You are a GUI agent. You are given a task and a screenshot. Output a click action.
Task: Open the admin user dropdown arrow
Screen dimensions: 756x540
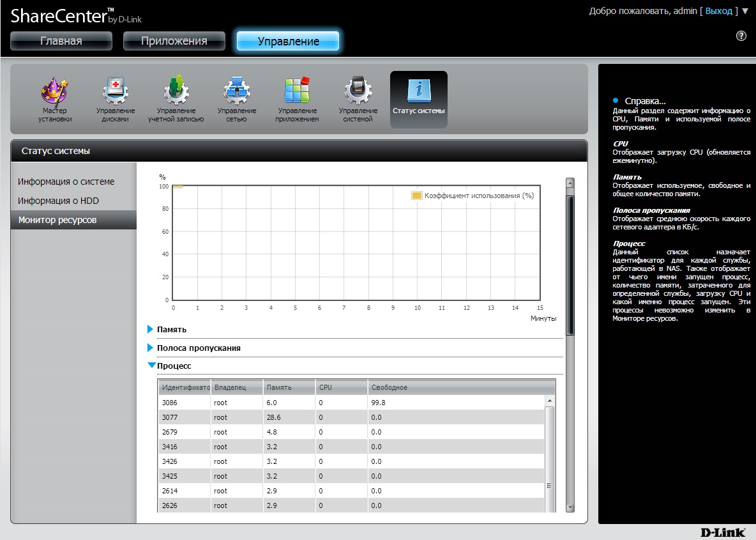pos(745,11)
